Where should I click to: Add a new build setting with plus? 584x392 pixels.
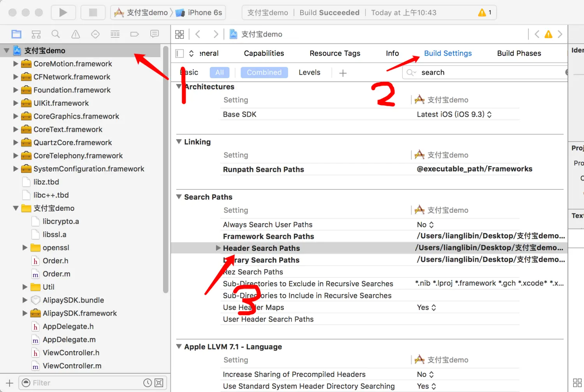(343, 73)
